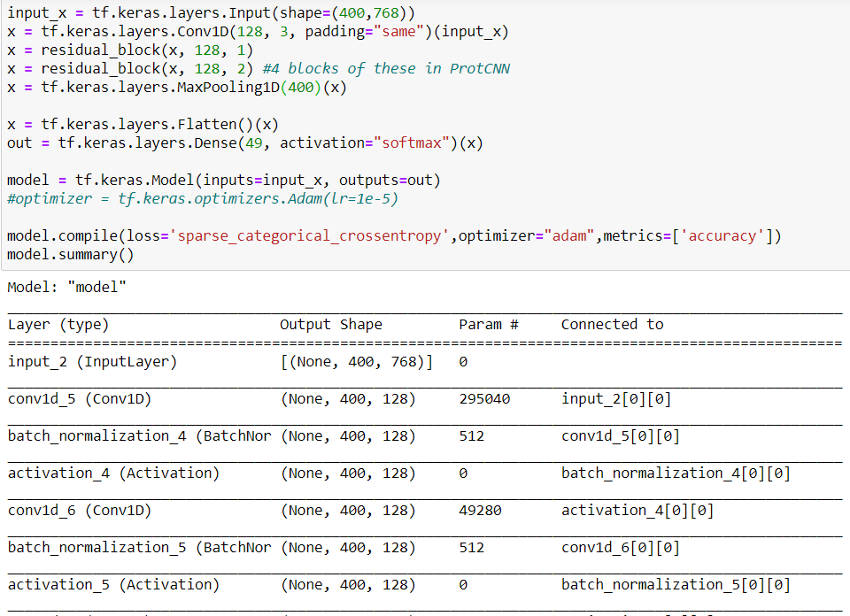Screen dimensions: 850x616
Task: Click the Flatten() code line
Action: point(143,125)
